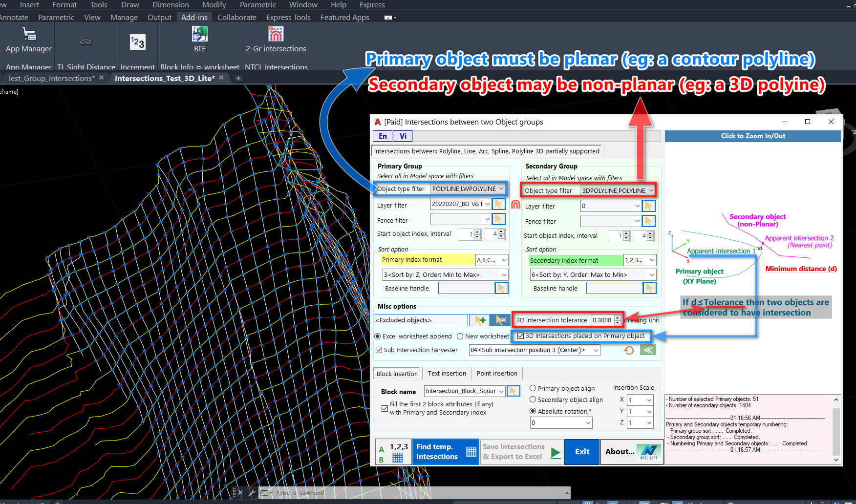
Task: Launch the Sight Distance car icon tool
Action: pyautogui.click(x=86, y=42)
